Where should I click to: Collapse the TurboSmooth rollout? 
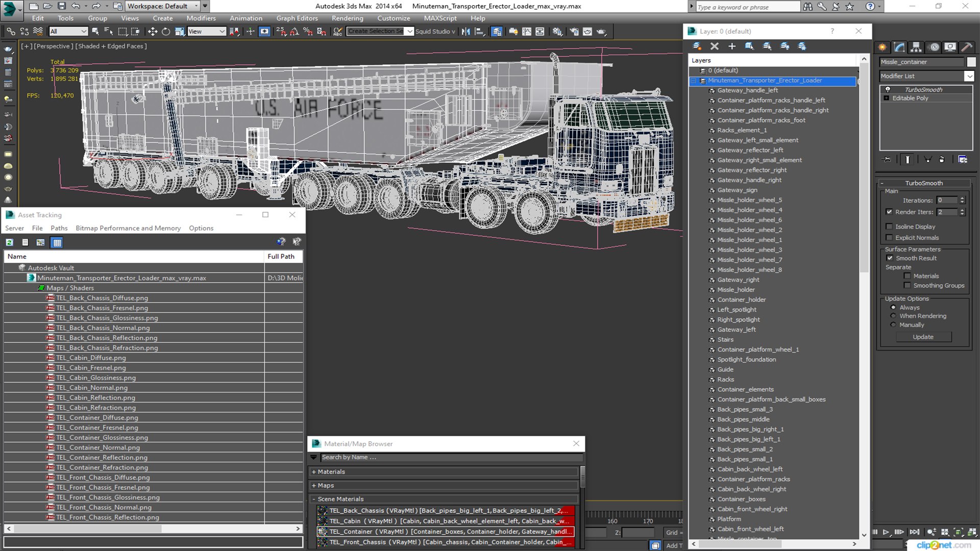(924, 183)
